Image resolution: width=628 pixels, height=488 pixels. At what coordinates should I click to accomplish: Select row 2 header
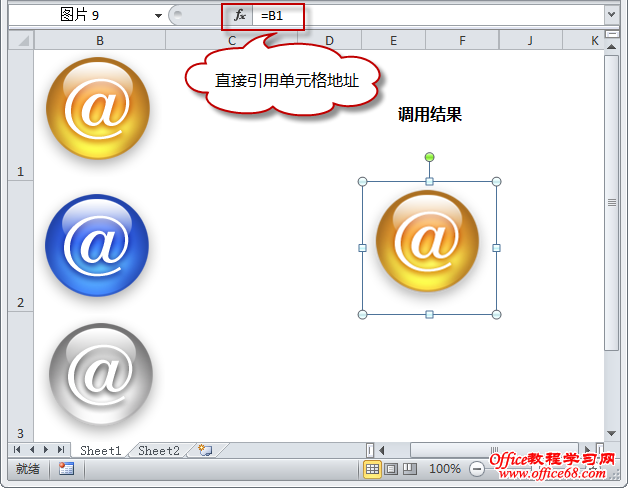point(21,246)
